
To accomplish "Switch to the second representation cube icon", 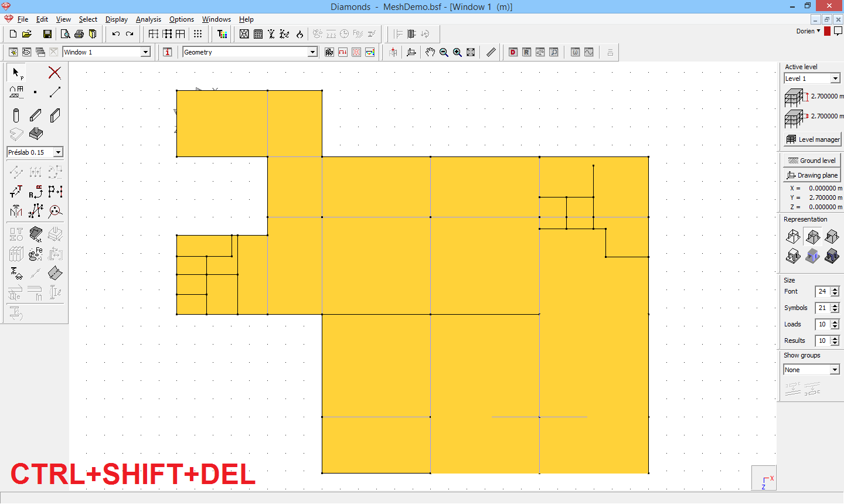I will click(x=812, y=237).
